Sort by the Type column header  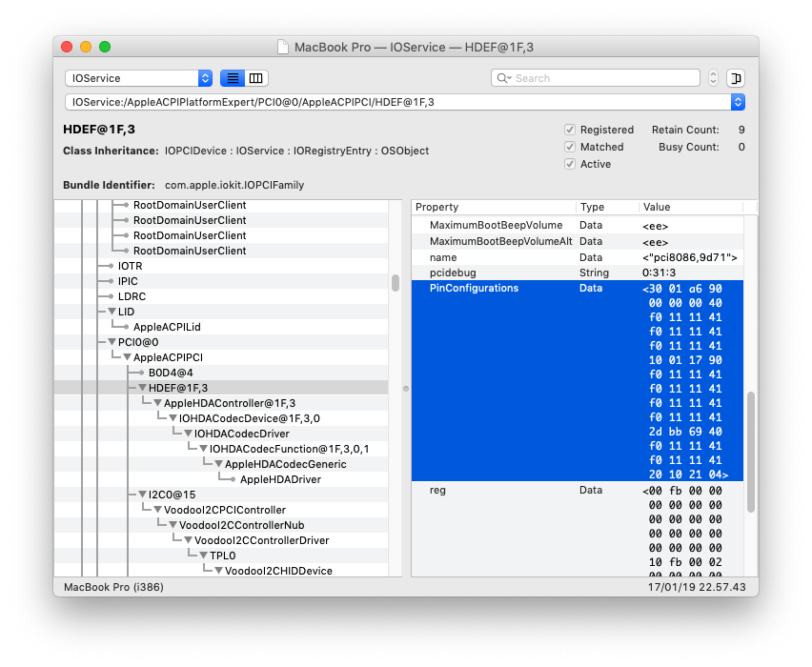(x=607, y=207)
